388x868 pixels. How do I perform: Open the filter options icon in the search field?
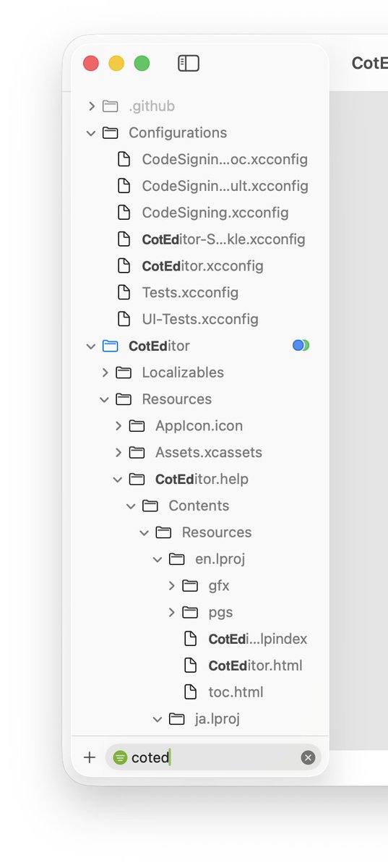point(120,757)
